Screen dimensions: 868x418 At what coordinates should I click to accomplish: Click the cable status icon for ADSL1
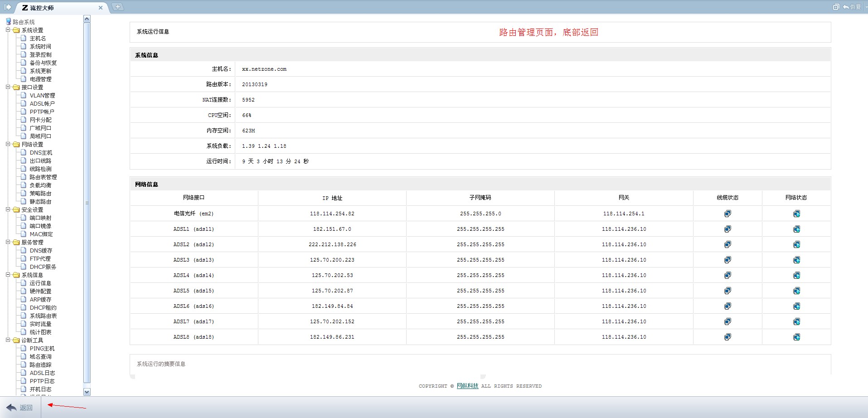coord(727,229)
